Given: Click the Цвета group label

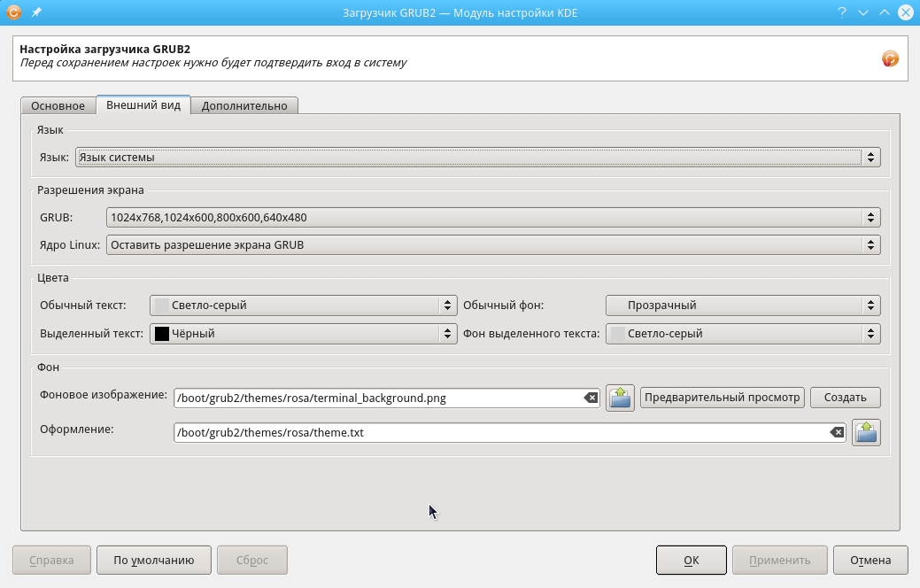Looking at the screenshot, I should click(x=53, y=277).
